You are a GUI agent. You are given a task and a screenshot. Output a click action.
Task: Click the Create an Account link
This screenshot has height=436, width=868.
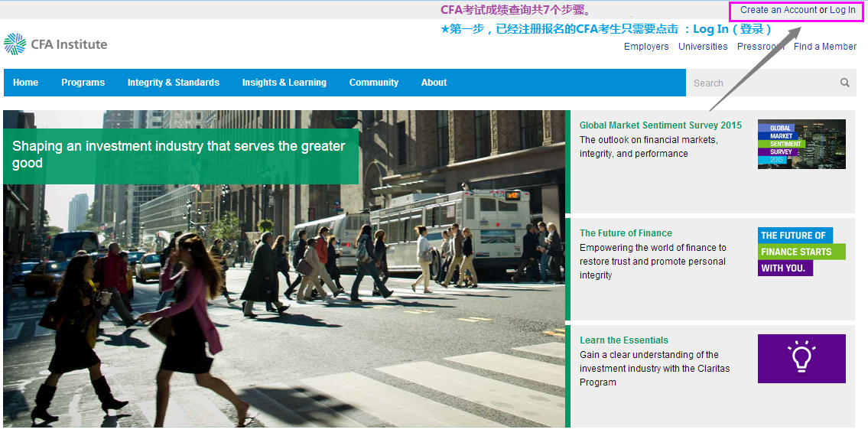778,10
